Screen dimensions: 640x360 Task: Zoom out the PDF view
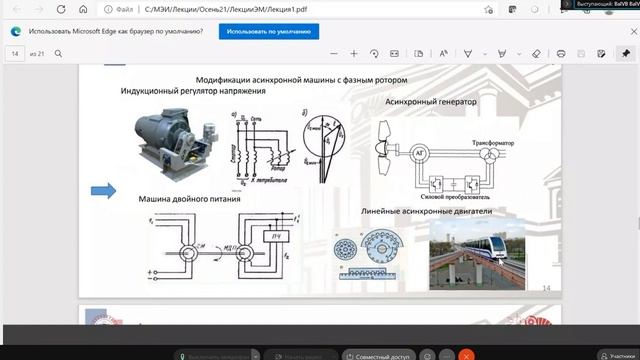coord(334,53)
